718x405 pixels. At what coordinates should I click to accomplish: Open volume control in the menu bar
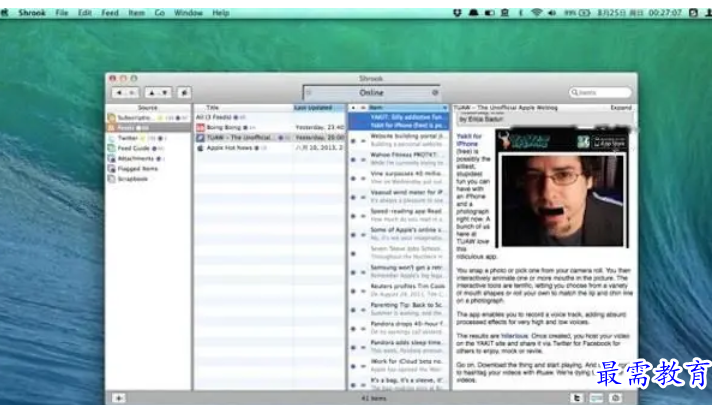pos(552,13)
